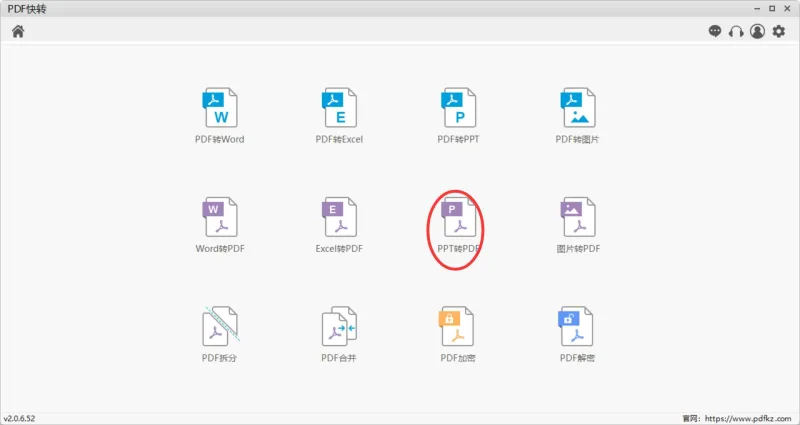Screen dimensions: 800x425
Task: Go to the home screen icon
Action: (18, 32)
